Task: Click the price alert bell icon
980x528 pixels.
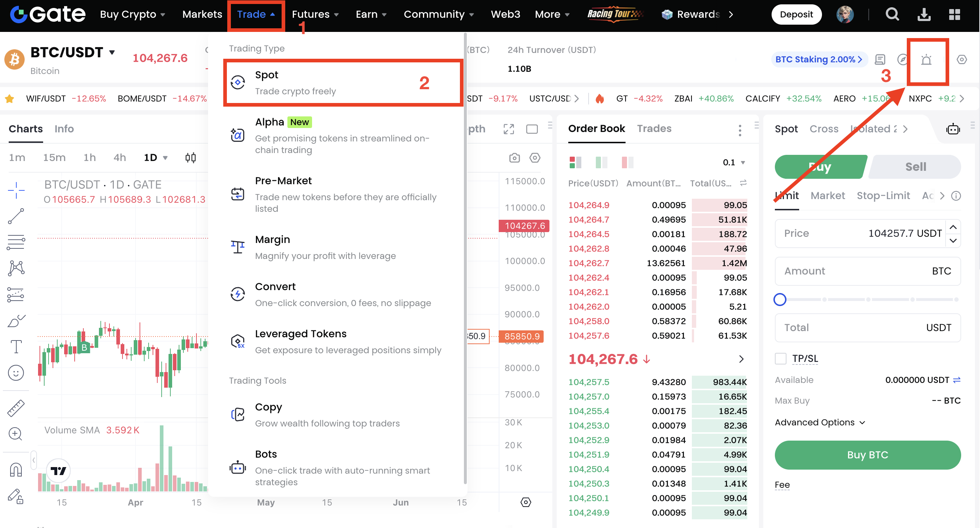Action: [926, 60]
